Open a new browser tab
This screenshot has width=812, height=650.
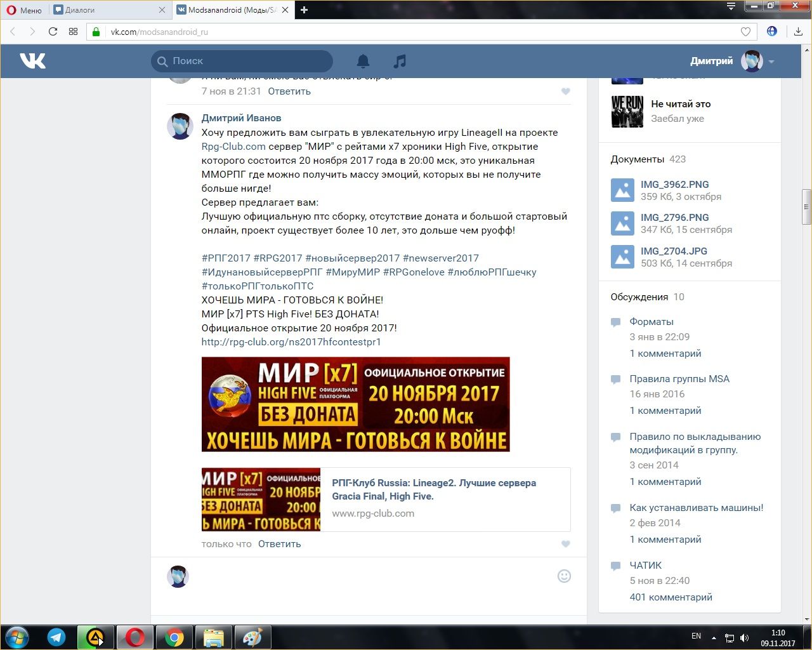pos(304,10)
